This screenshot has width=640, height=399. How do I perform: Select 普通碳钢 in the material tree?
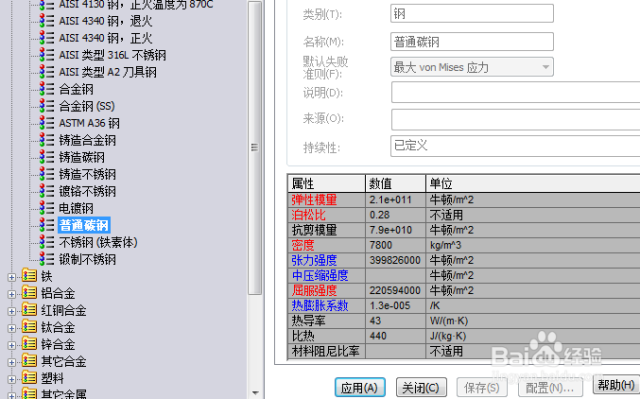tap(84, 225)
